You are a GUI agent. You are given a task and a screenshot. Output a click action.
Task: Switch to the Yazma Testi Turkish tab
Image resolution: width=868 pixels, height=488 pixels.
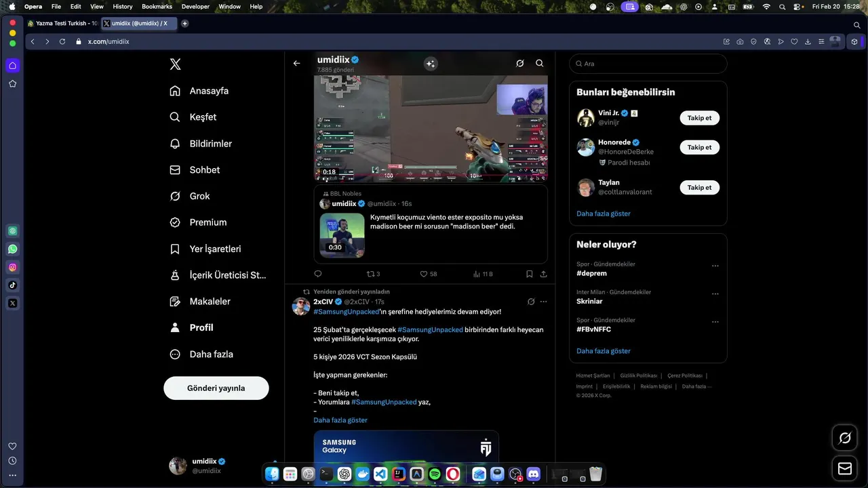pos(62,23)
